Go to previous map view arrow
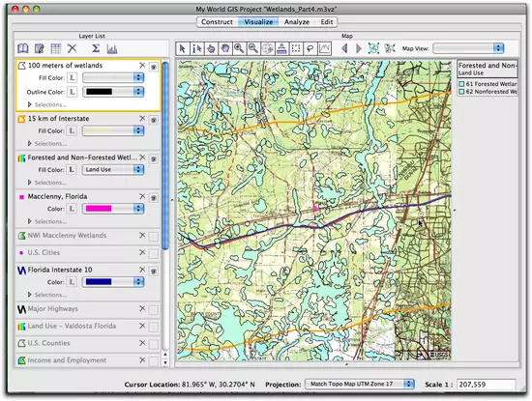The image size is (532, 401). (344, 48)
